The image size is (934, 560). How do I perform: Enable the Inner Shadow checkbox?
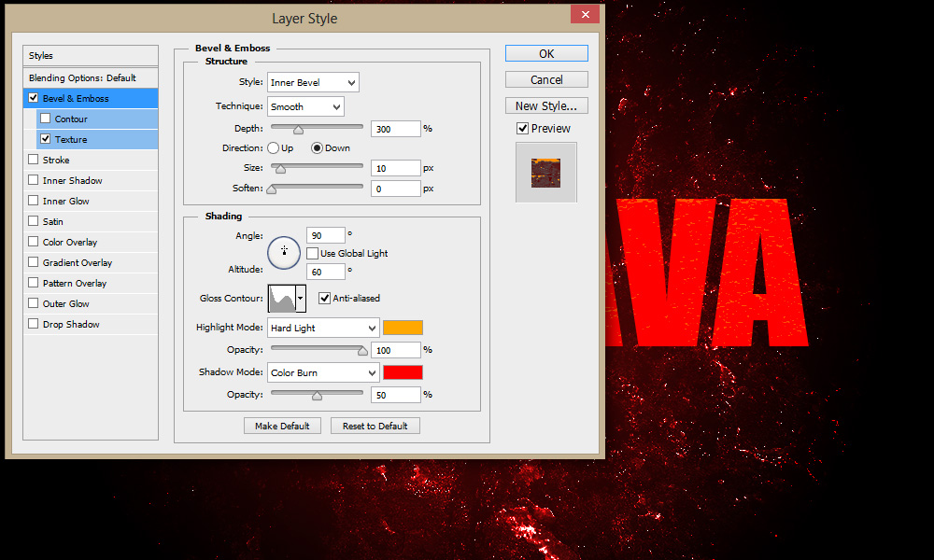(x=34, y=180)
